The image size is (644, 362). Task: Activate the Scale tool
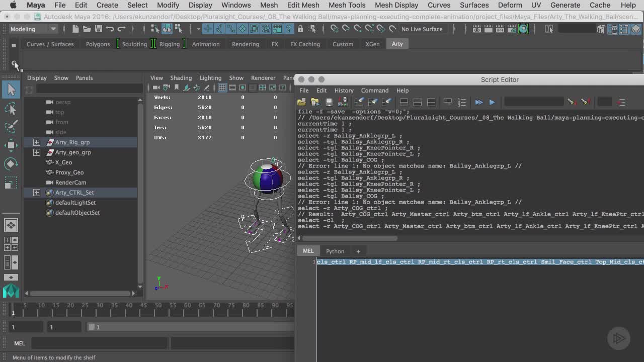click(x=11, y=182)
